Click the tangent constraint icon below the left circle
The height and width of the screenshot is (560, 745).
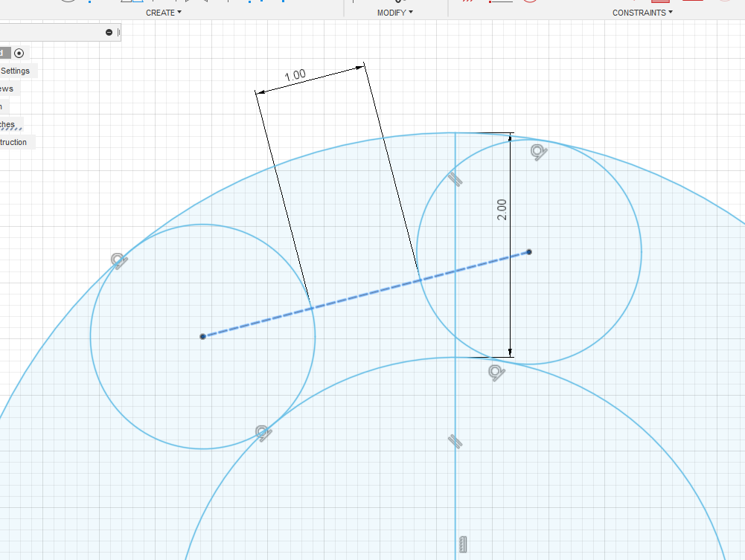tap(261, 431)
